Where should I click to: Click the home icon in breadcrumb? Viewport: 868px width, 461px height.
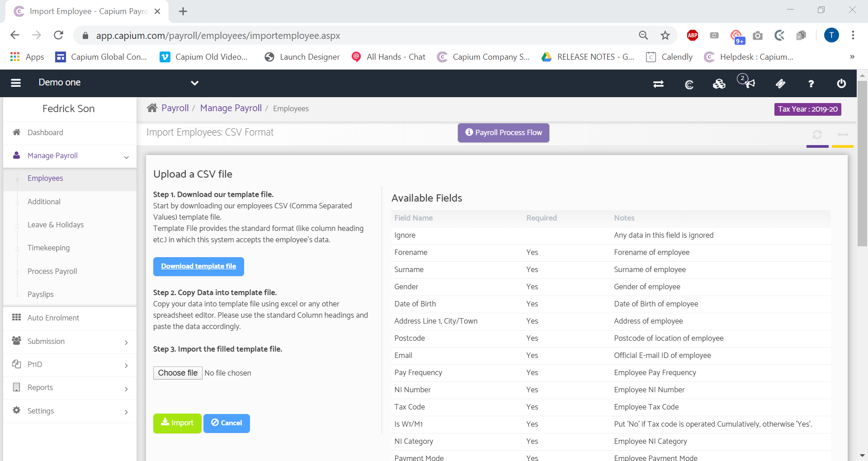point(152,108)
